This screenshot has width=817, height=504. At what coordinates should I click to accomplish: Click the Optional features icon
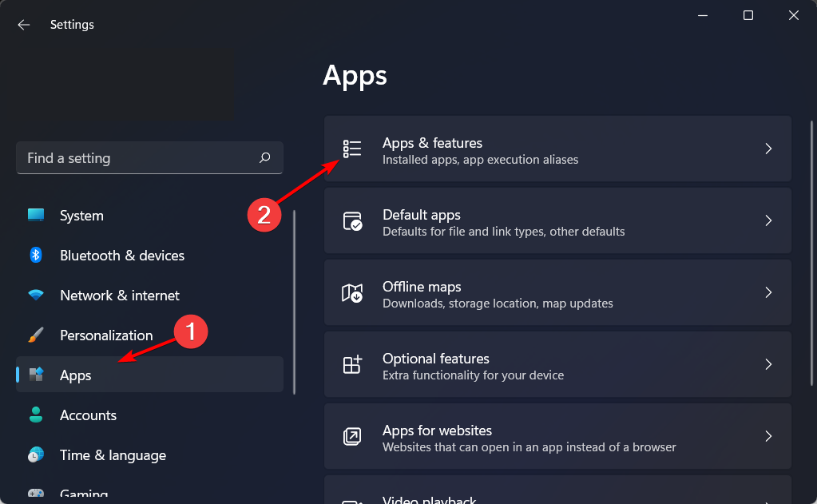[x=352, y=364]
